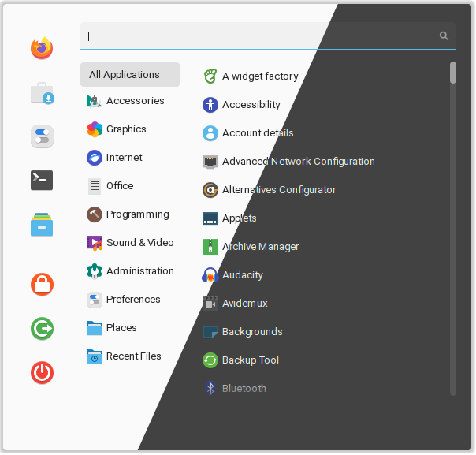476x455 pixels.
Task: Open the Software Manager favorite icon
Action: (x=43, y=93)
